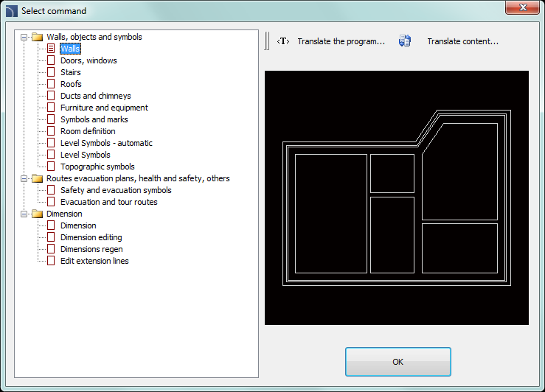This screenshot has width=545, height=392.
Task: Click the Walls, objects and symbols folder icon
Action: click(37, 37)
